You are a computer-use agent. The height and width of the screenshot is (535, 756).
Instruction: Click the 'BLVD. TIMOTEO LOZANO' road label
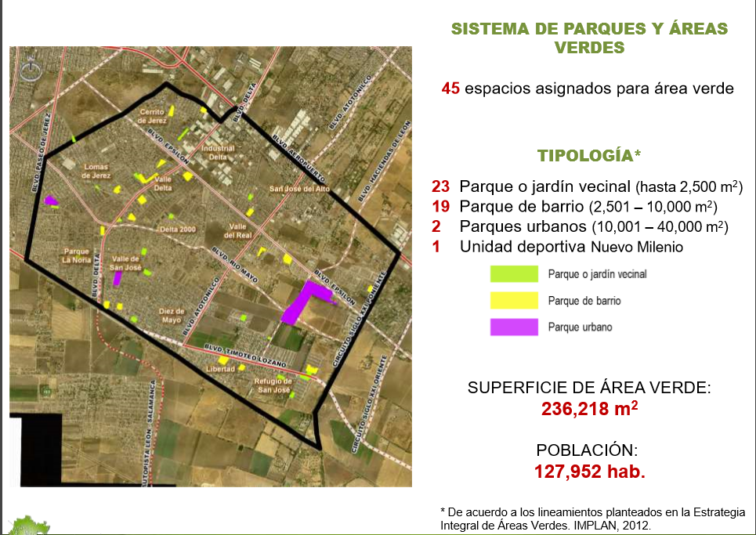click(x=245, y=356)
